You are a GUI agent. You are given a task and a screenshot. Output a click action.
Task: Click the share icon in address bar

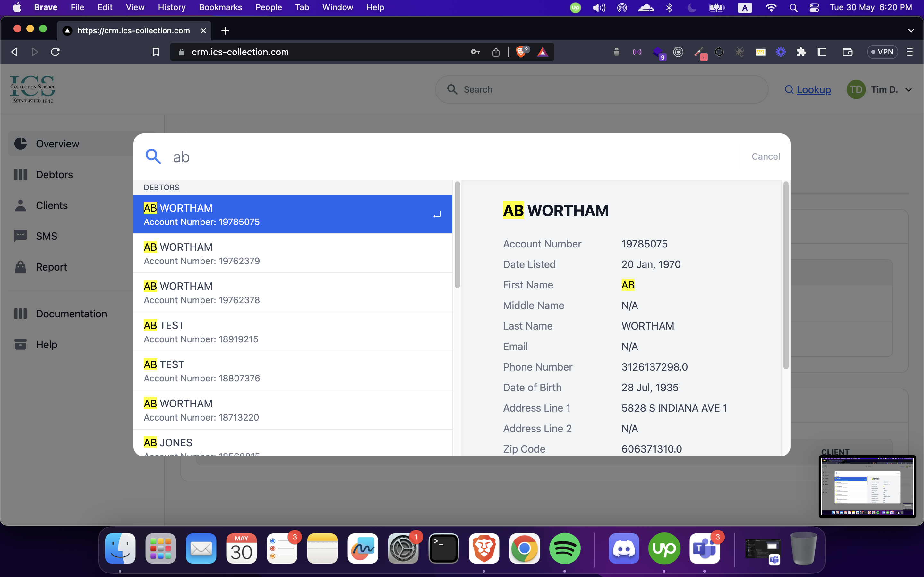pos(496,52)
